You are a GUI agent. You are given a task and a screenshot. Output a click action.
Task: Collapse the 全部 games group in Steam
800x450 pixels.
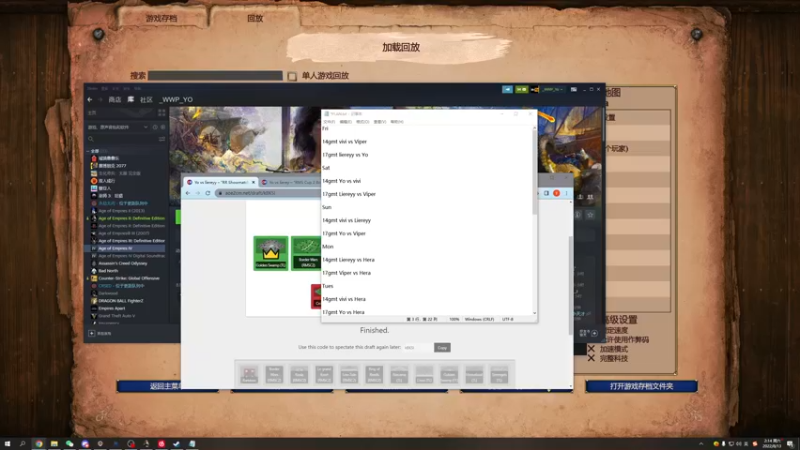point(88,151)
